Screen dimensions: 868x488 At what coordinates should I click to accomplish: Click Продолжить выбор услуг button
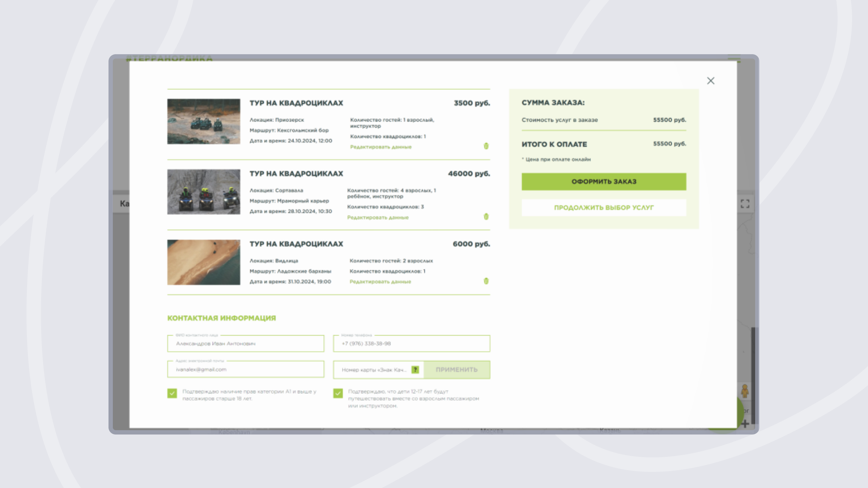(x=604, y=208)
